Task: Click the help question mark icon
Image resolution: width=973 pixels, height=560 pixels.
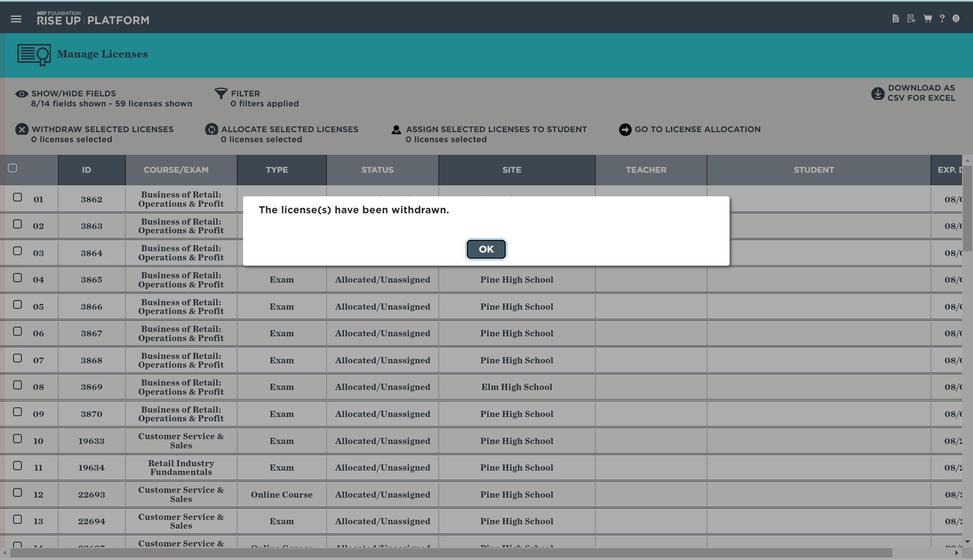Action: click(942, 19)
